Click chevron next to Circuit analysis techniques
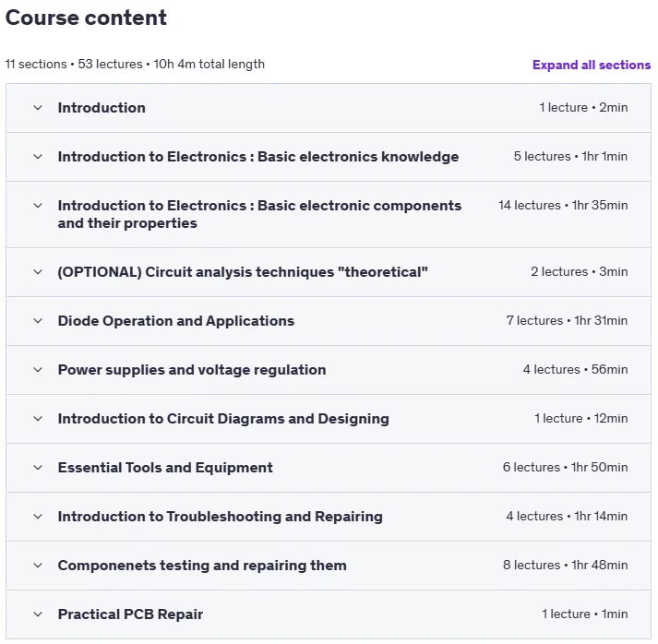 coord(38,272)
